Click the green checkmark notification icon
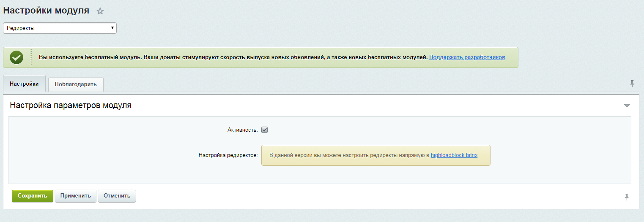The image size is (644, 222). point(16,57)
